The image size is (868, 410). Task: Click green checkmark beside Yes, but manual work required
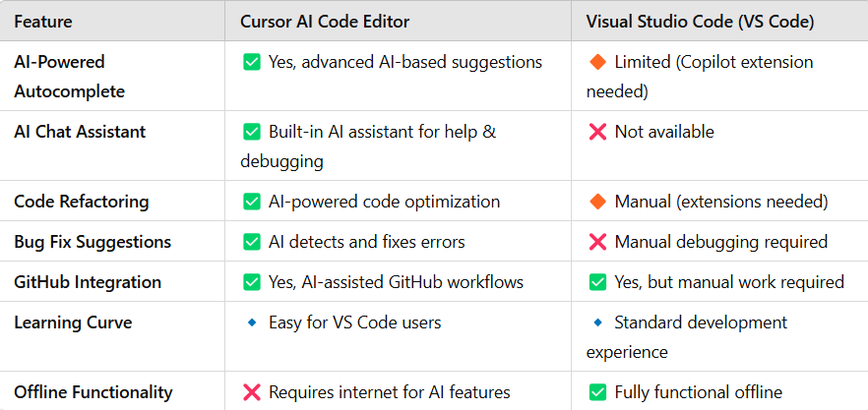click(x=598, y=282)
